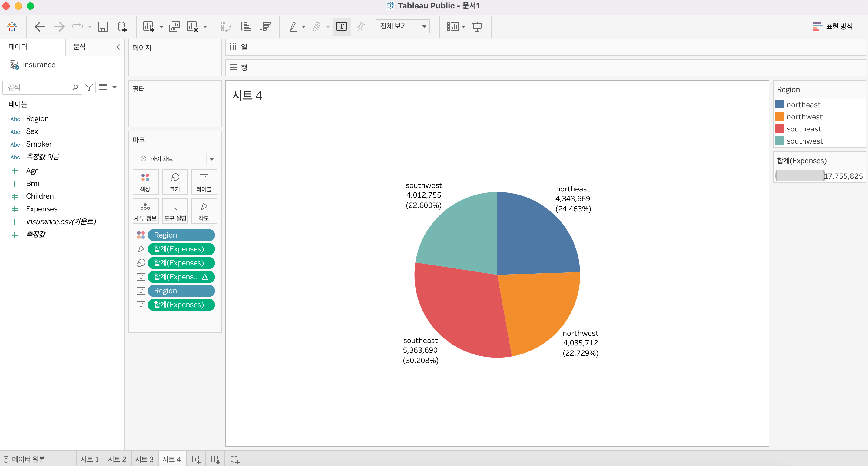Open the fit dropdown showing 전체 보기
The height and width of the screenshot is (466, 868).
[403, 26]
